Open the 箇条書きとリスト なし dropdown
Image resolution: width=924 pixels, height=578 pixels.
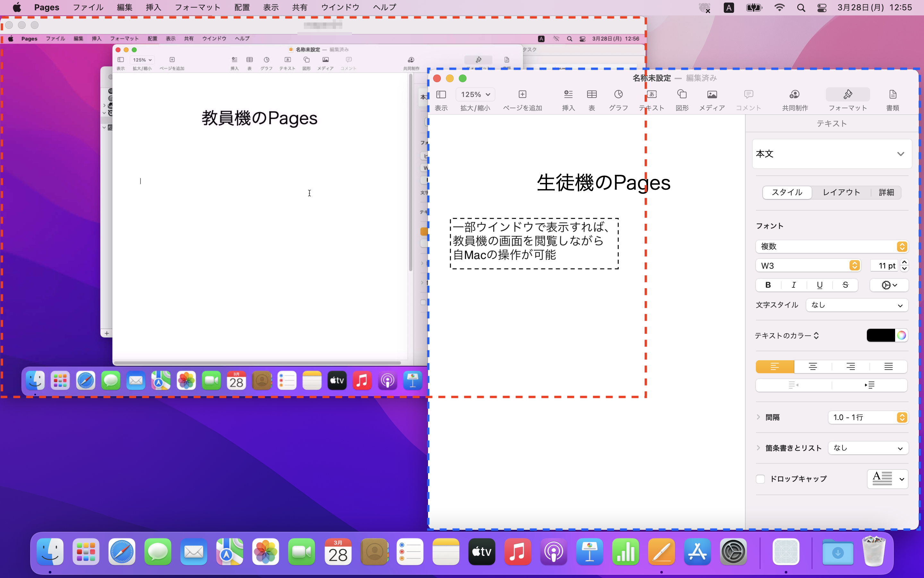pyautogui.click(x=868, y=448)
